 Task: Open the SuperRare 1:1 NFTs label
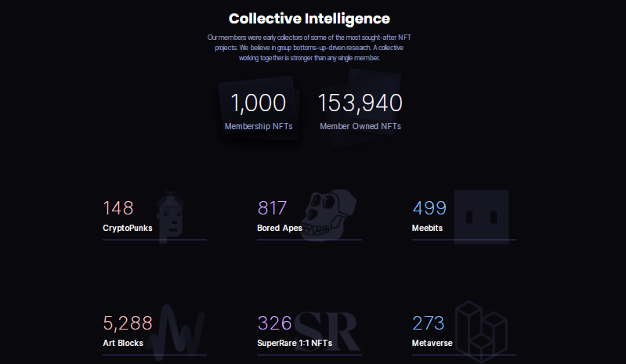click(295, 343)
